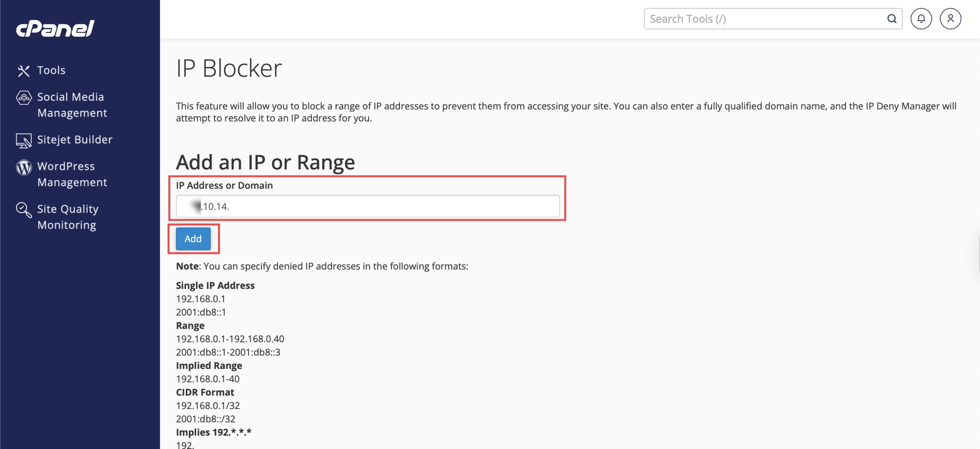
Task: Click the search magnifier icon
Action: 892,19
